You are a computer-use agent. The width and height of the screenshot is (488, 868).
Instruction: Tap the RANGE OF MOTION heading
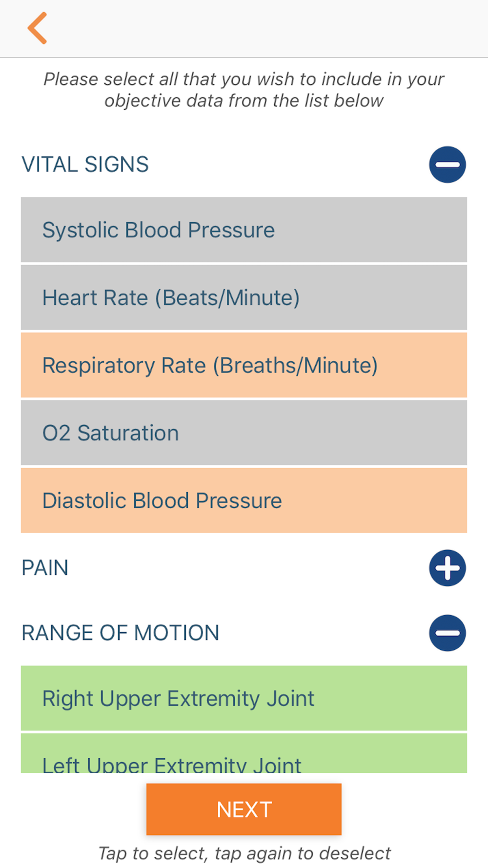(121, 633)
